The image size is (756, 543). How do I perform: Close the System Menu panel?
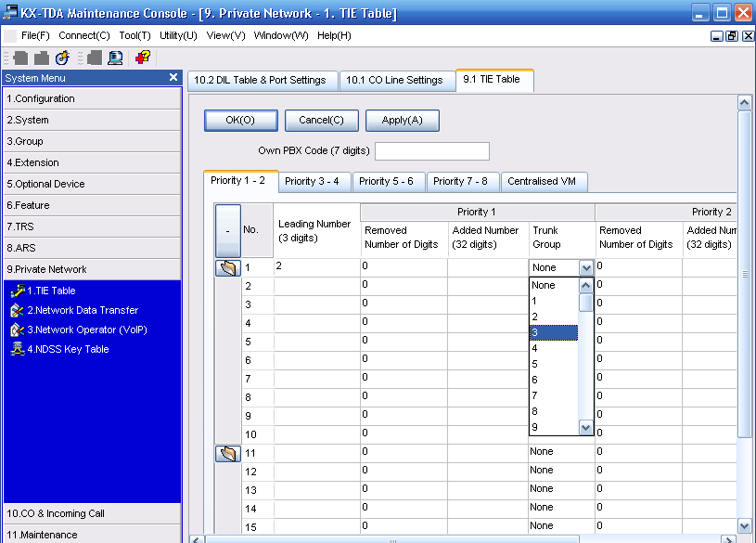click(173, 77)
